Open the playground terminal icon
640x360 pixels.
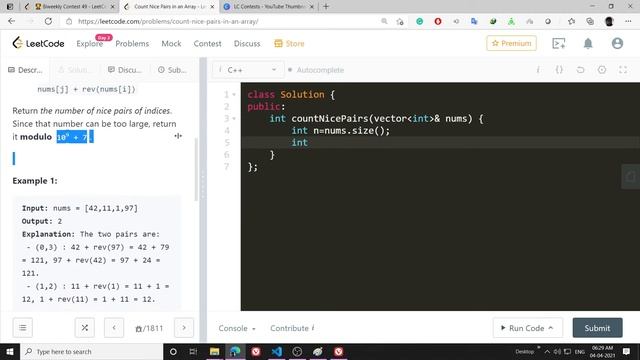click(x=558, y=43)
